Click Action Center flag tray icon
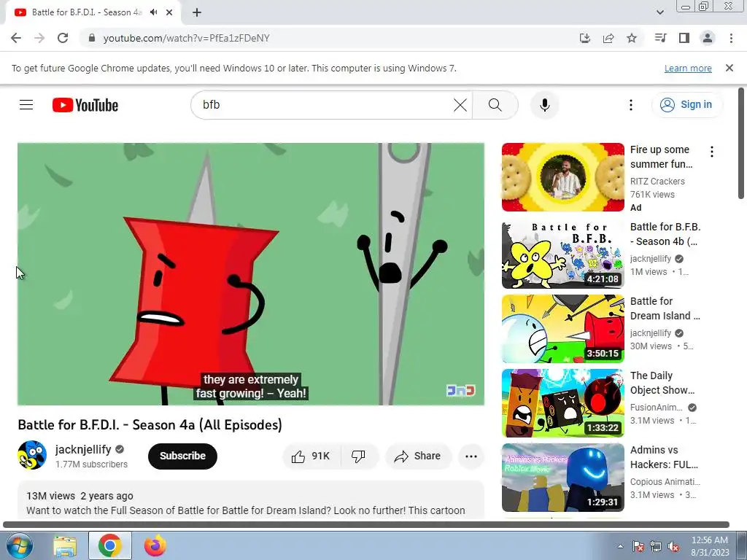 [x=638, y=547]
